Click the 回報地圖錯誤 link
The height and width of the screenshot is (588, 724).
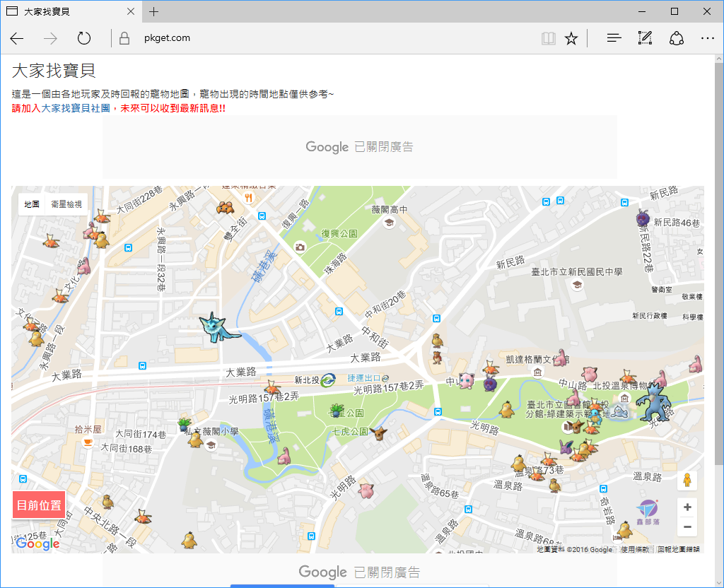coord(678,549)
